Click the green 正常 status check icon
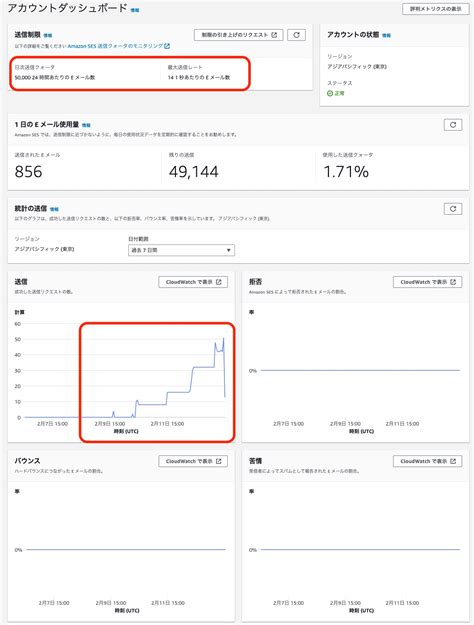Screen dimensions: 474x625 point(330,93)
